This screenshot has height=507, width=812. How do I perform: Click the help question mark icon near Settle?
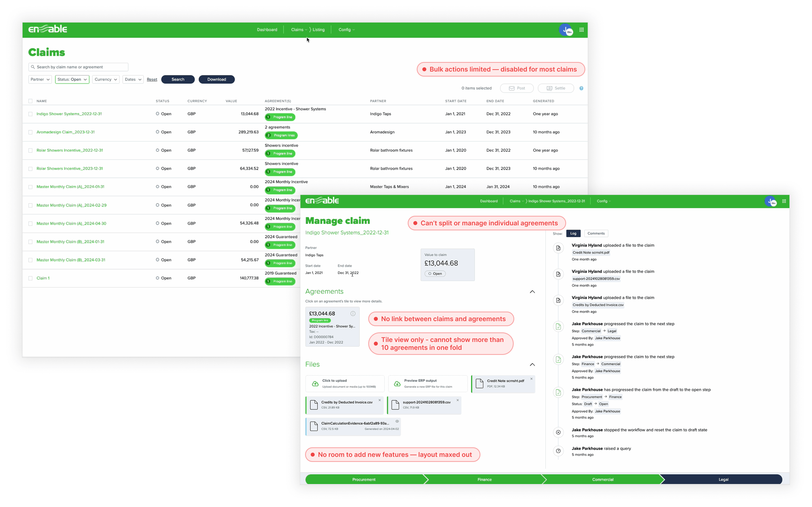[581, 88]
